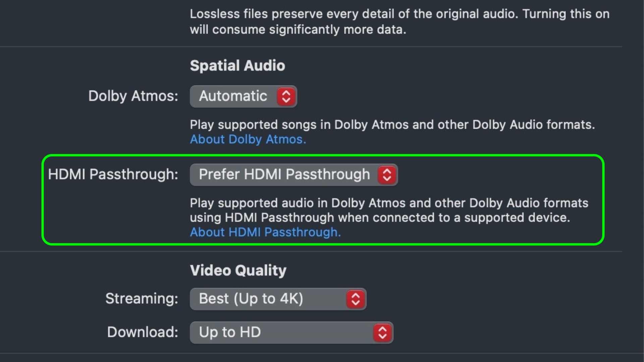Follow the 'About HDMI Passthrough' link
This screenshot has width=644, height=362.
coord(265,232)
